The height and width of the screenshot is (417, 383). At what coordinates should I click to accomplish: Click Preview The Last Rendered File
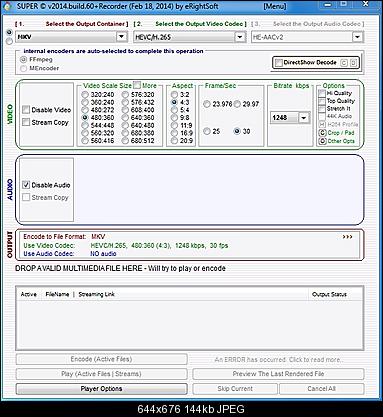coord(278,374)
